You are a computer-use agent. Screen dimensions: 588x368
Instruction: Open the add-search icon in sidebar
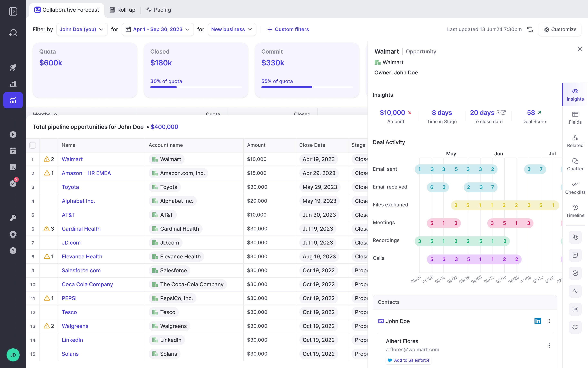click(x=13, y=33)
